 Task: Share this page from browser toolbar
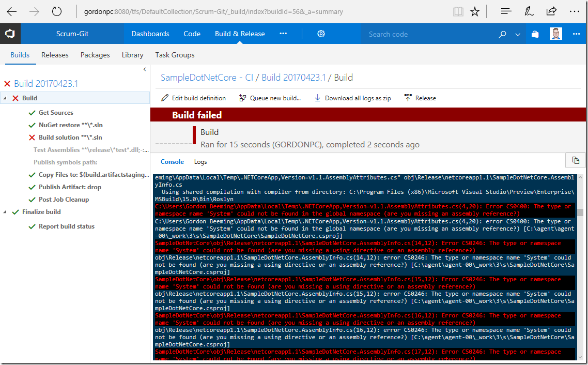pyautogui.click(x=551, y=11)
